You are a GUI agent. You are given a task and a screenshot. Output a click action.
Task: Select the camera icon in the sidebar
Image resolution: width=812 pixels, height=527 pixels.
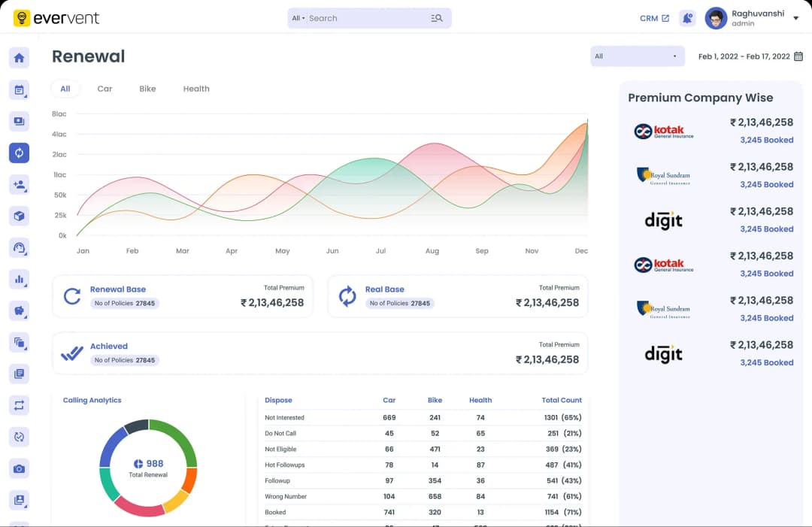(19, 468)
